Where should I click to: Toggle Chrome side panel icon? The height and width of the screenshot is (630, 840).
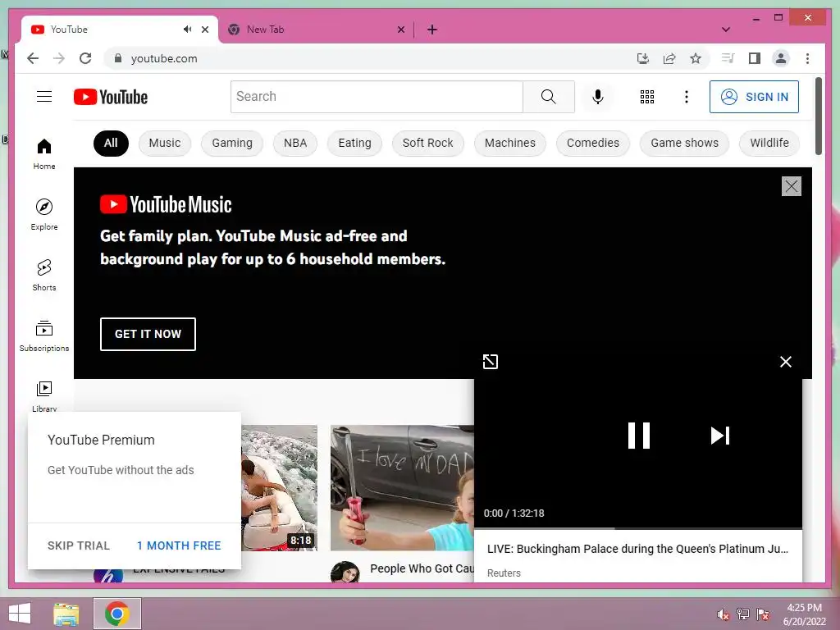[x=755, y=58]
